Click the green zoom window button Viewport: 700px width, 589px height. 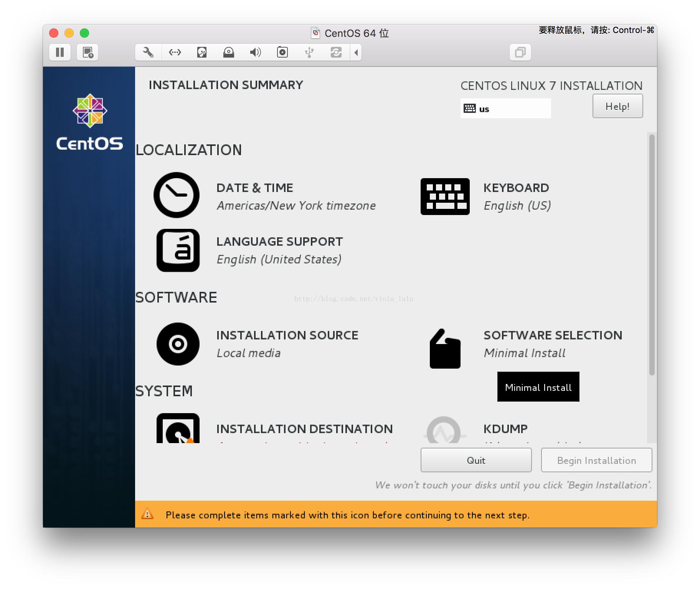84,33
